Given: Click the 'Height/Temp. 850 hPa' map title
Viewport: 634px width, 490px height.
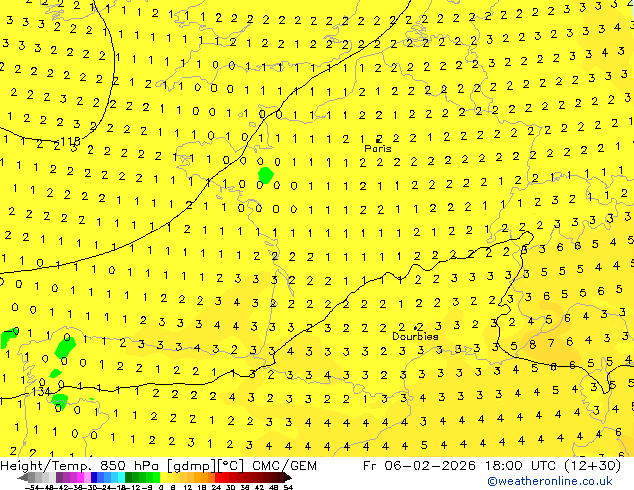Looking at the screenshot, I should 82,466.
